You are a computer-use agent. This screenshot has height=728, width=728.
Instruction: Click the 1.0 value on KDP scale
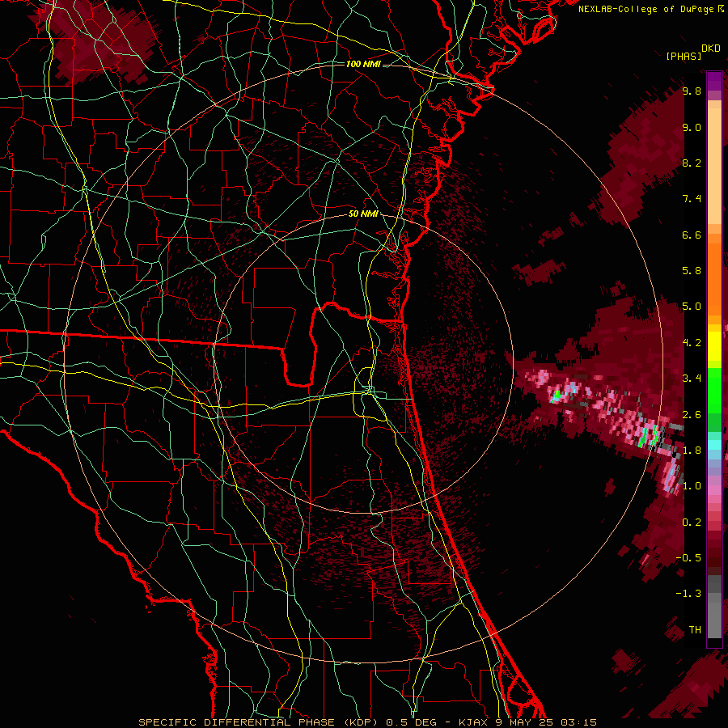click(x=692, y=486)
